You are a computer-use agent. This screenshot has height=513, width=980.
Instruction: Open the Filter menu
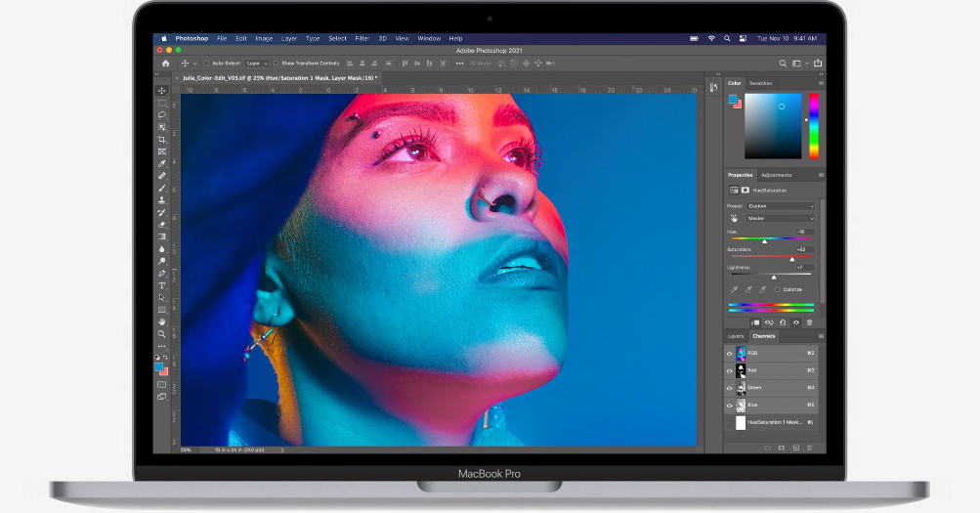coord(362,39)
